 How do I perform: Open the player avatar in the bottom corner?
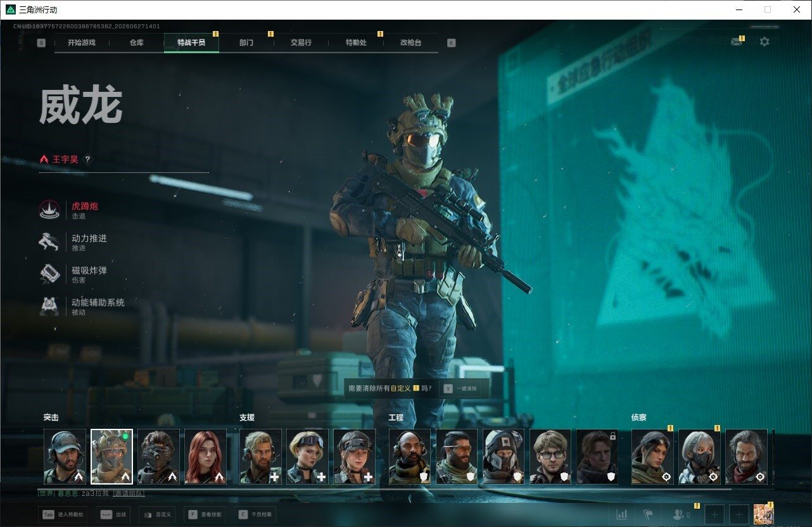[763, 514]
